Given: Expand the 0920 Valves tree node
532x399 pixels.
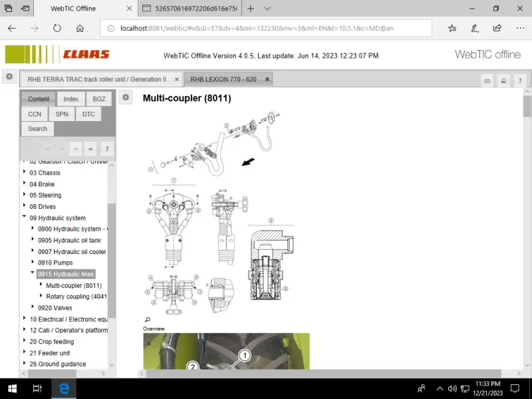Looking at the screenshot, I should pyautogui.click(x=33, y=307).
